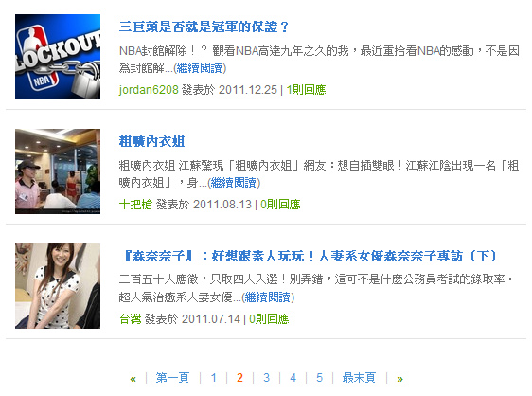Image resolution: width=532 pixels, height=396 pixels.
Task: Open the NBA Lockout article thumbnail
Action: click(58, 57)
